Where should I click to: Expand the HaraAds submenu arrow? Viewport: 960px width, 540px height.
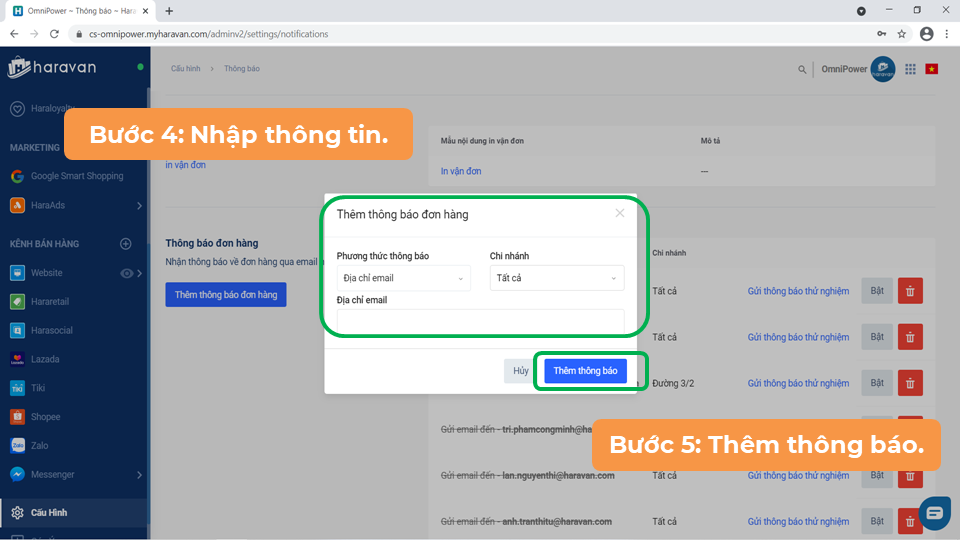[139, 206]
